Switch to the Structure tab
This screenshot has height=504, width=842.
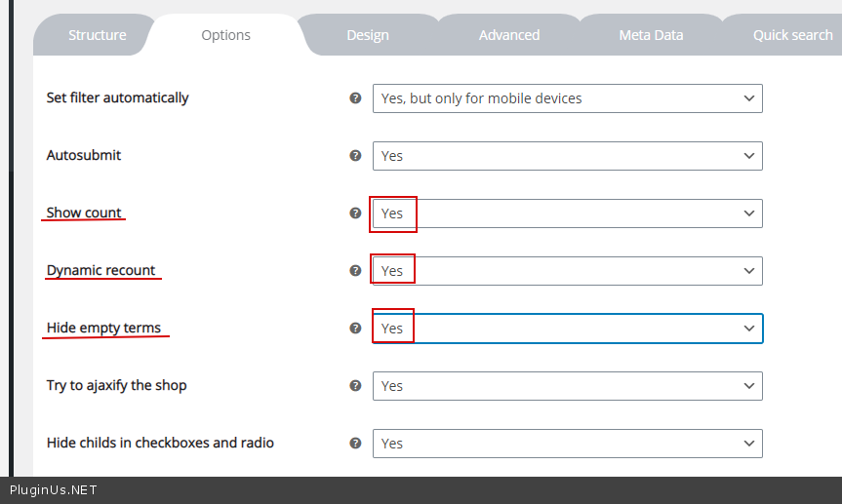(97, 35)
